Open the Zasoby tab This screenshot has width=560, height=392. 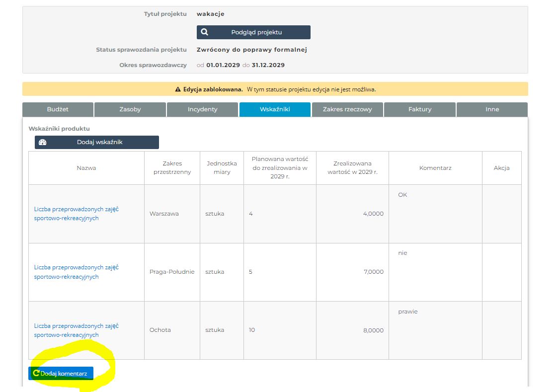point(130,109)
